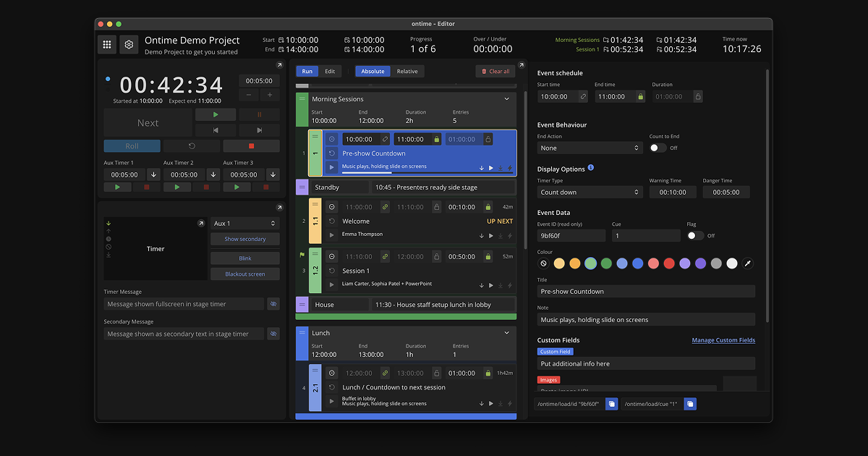Copy the /ontime/load/id deep link

pyautogui.click(x=611, y=404)
